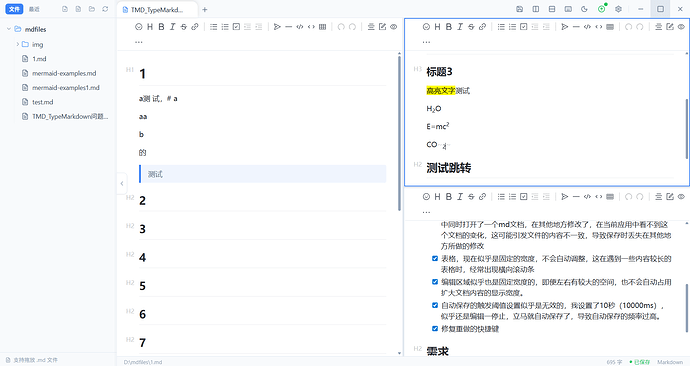
Task: Click save icon in title bar
Action: coord(519,9)
